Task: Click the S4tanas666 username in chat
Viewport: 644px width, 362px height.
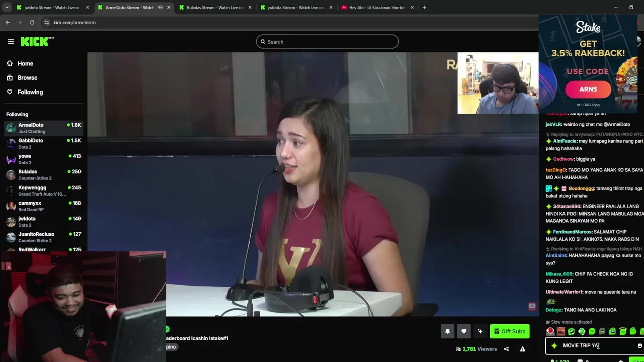Action: pyautogui.click(x=567, y=206)
